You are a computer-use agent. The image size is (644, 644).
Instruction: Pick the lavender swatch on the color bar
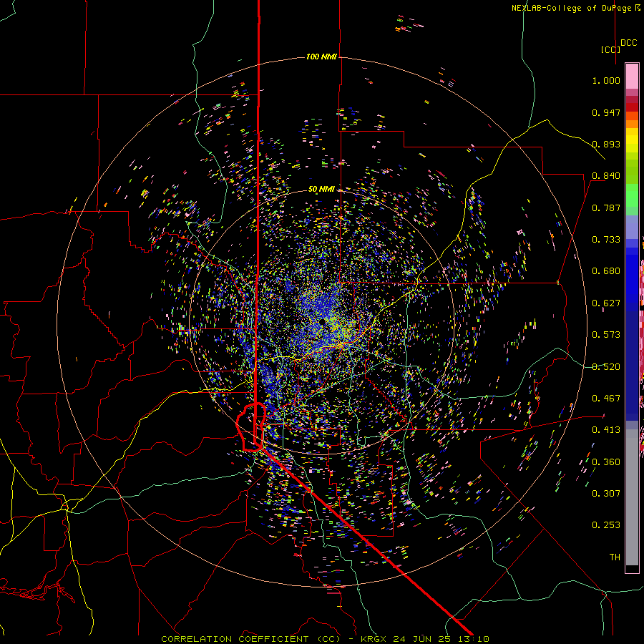(x=632, y=227)
